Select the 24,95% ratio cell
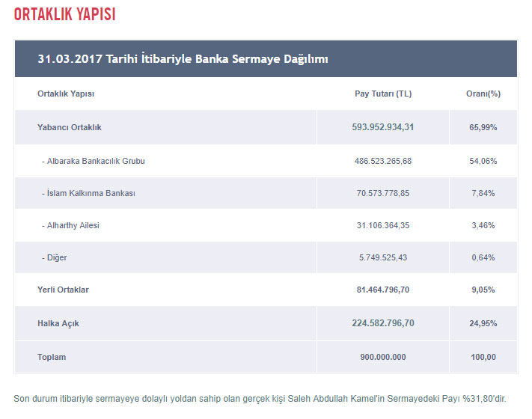 [483, 323]
